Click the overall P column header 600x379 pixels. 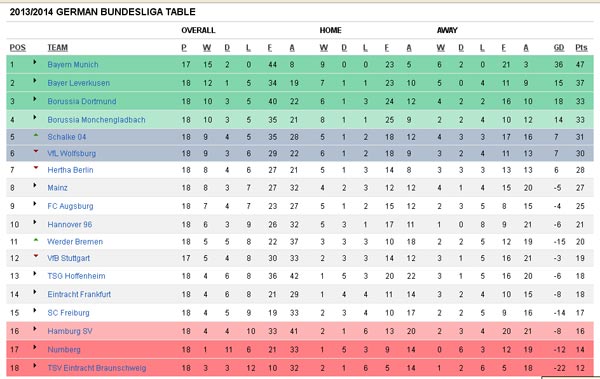click(184, 48)
